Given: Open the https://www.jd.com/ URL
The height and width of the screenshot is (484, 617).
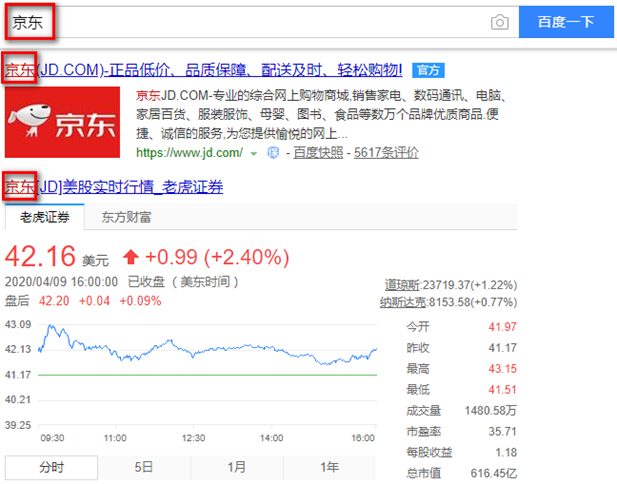Looking at the screenshot, I should (189, 153).
